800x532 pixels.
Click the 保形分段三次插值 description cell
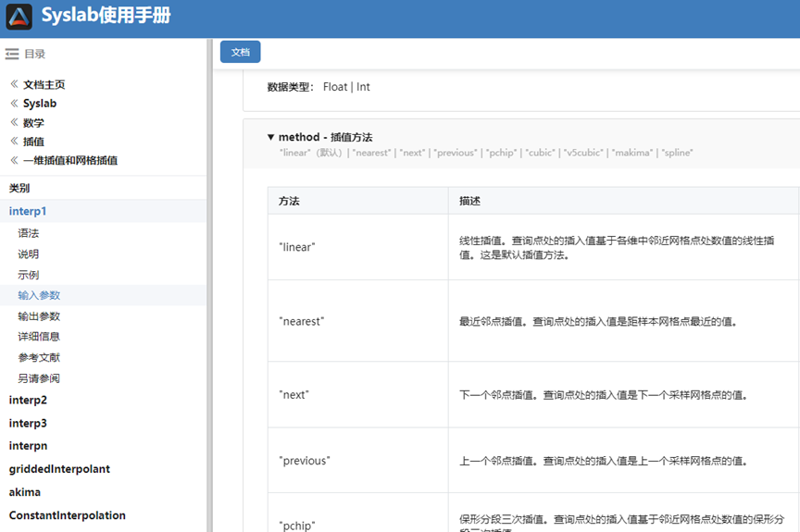[623, 513]
